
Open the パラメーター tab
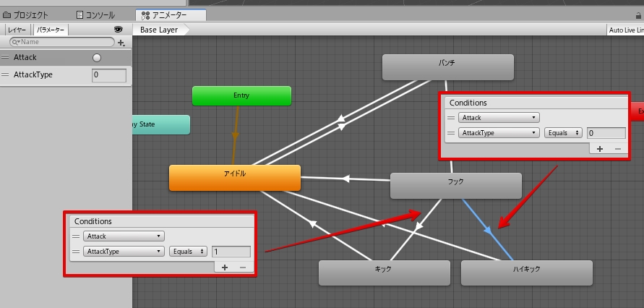[51, 30]
